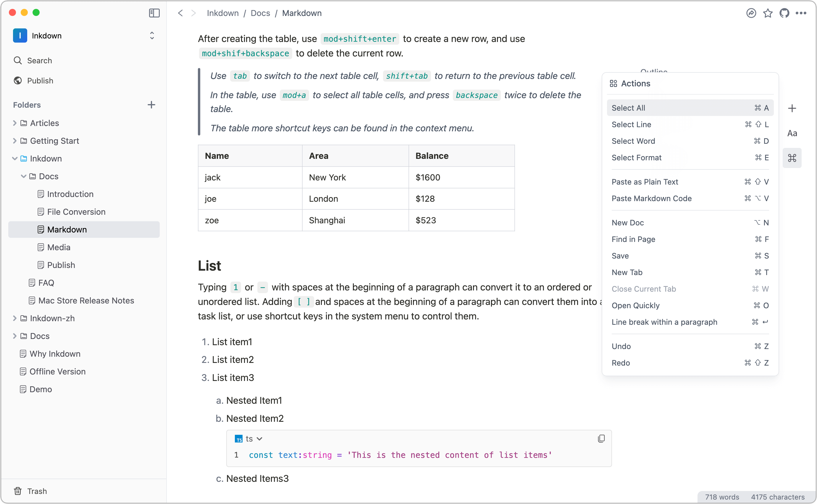Expand the Getting Start folder

[x=14, y=141]
